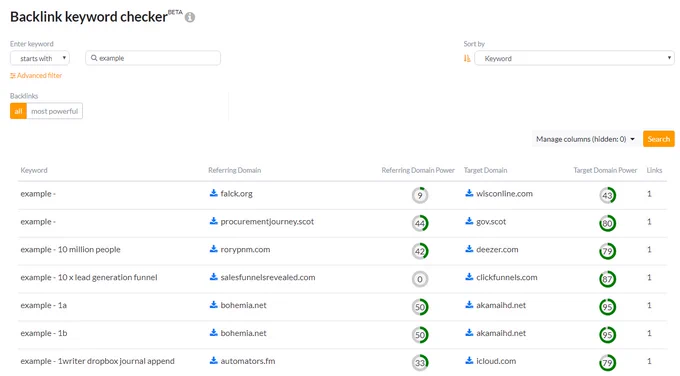Click the Advanced filter sliders icon
The height and width of the screenshot is (376, 680).
[x=13, y=75]
